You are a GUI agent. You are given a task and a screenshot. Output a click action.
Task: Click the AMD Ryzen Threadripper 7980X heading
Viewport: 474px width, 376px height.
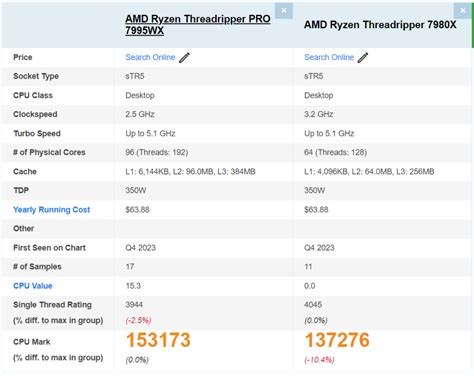pyautogui.click(x=380, y=25)
